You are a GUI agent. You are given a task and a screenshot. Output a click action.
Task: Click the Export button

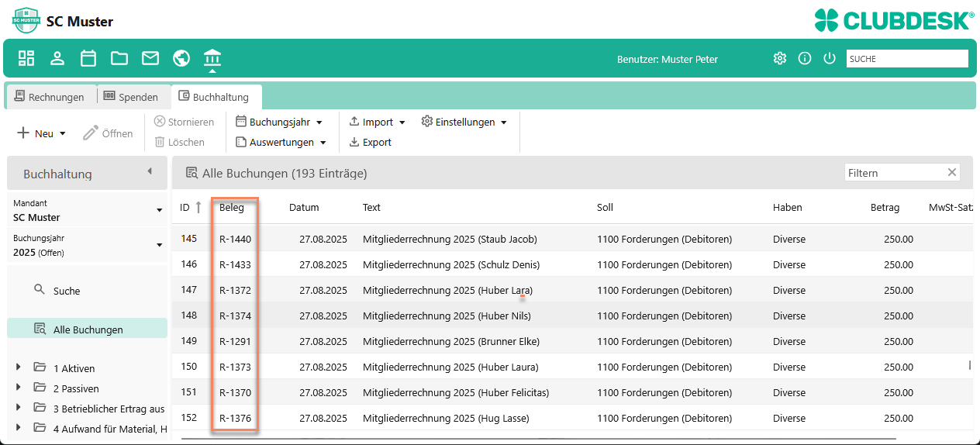click(x=371, y=142)
